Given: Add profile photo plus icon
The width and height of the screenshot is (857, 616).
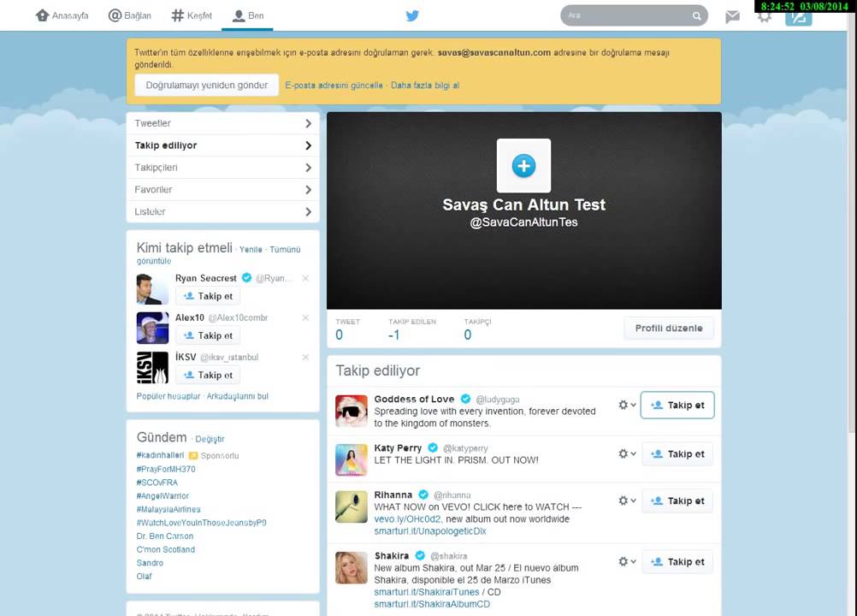Looking at the screenshot, I should pyautogui.click(x=523, y=166).
